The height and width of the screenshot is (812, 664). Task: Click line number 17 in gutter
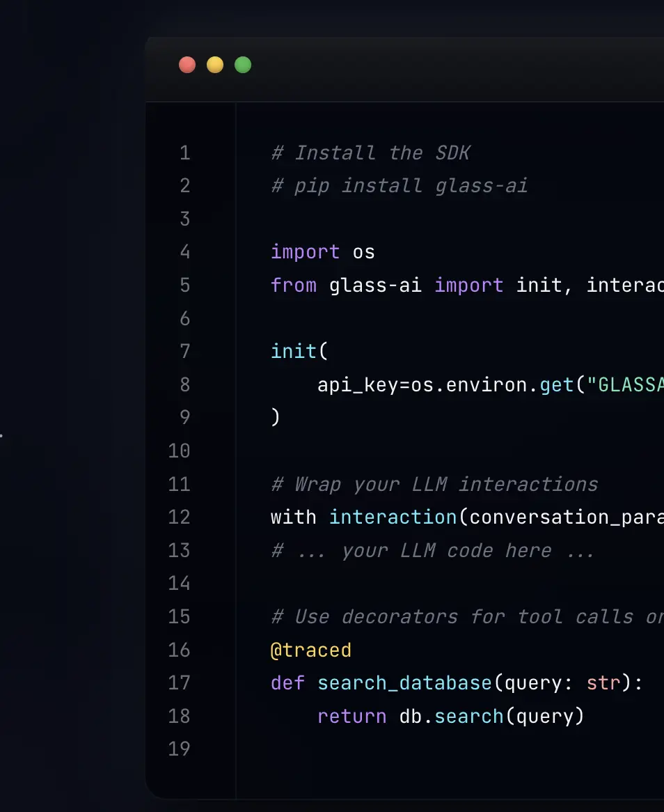[x=179, y=683]
